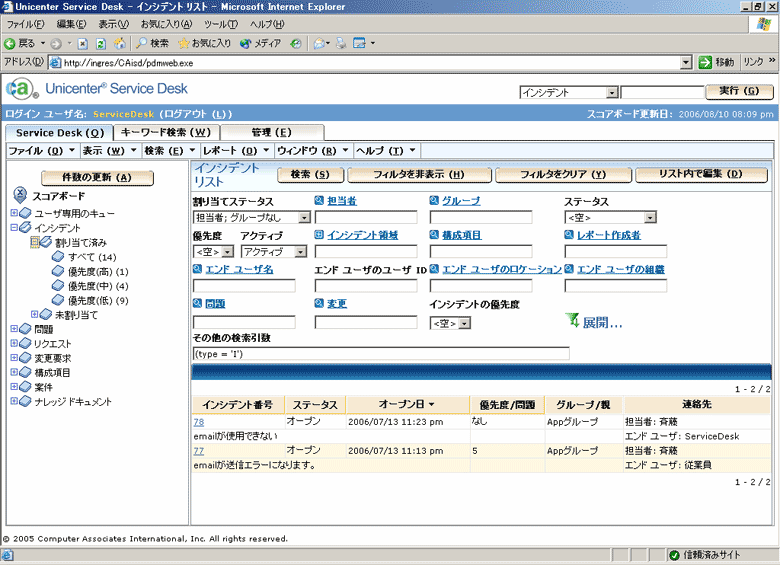Click the 件数の更新 (A) button

pyautogui.click(x=97, y=178)
